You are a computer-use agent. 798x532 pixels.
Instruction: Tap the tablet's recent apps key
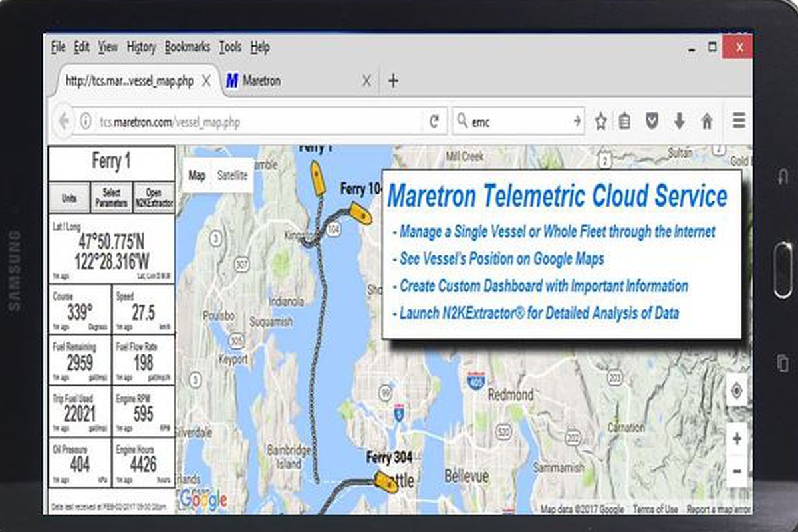point(783,363)
